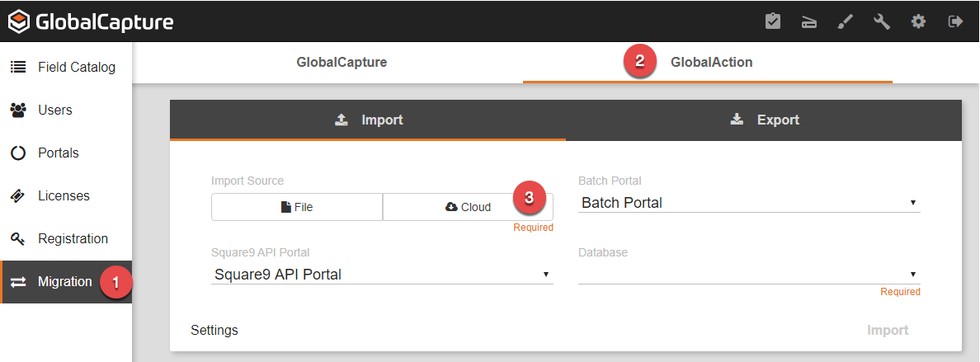Expand the Batch Portal dropdown
This screenshot has width=980, height=362.
pos(749,203)
